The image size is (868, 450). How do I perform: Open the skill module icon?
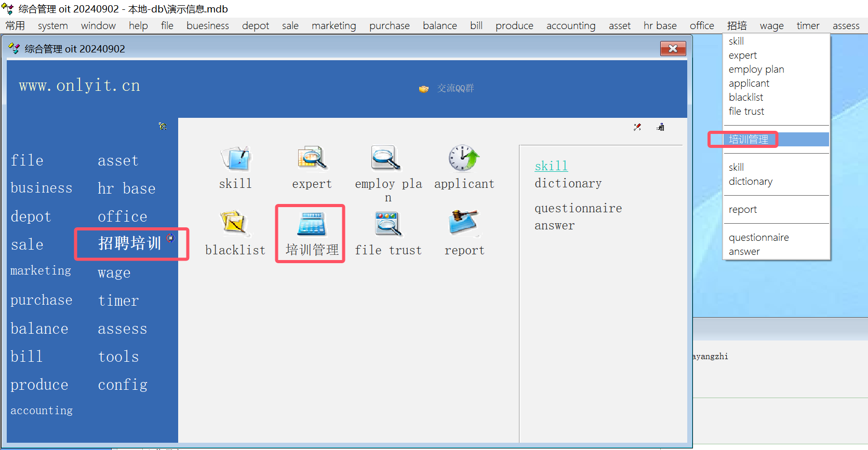[x=236, y=159]
